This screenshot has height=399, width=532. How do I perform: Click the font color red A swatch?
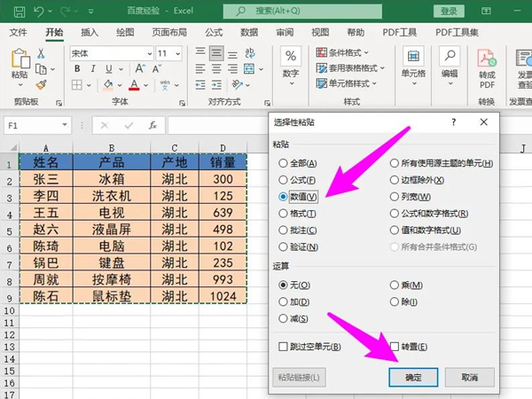pos(134,86)
